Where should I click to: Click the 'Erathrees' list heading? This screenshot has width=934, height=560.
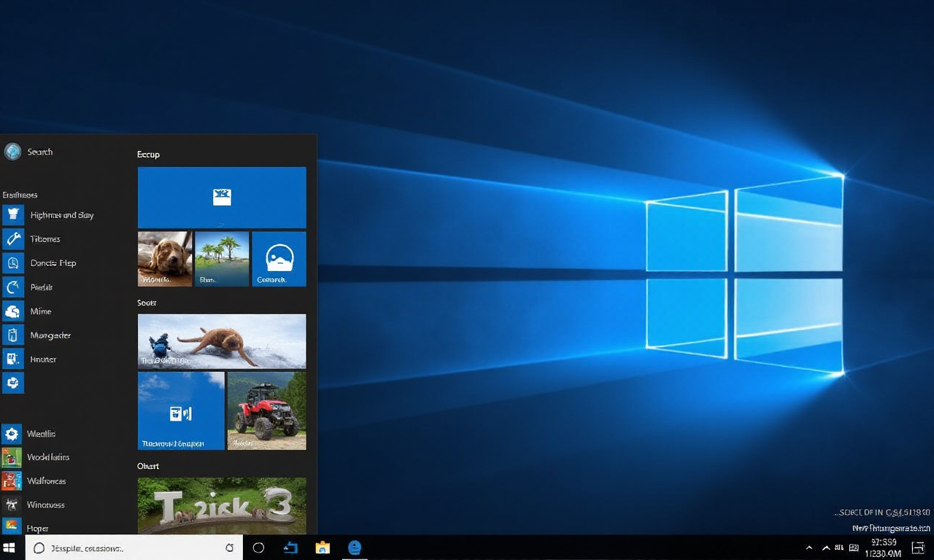20,195
